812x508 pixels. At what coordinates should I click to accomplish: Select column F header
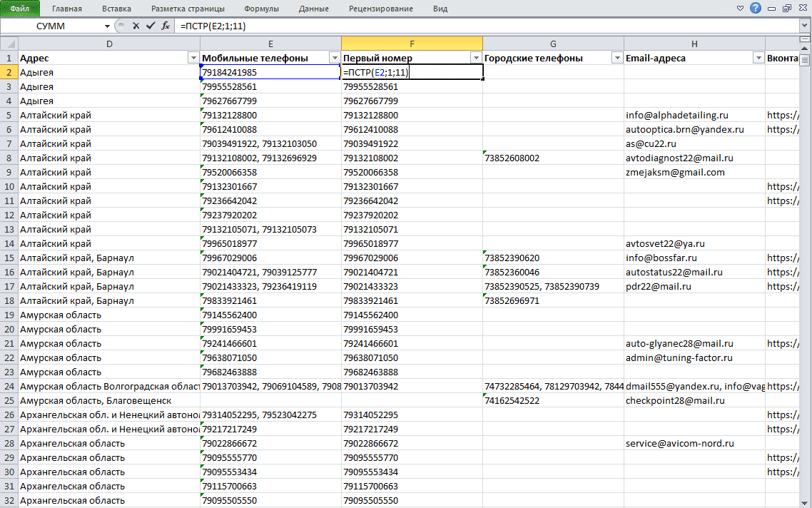tap(412, 44)
